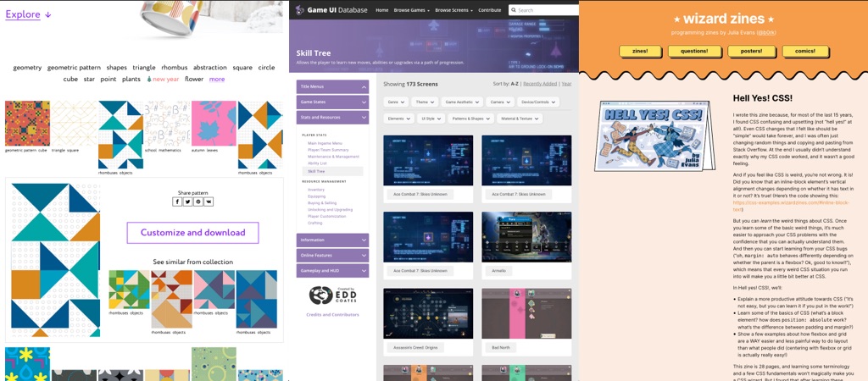Click the Customize and download button
Screen dimensions: 868x381
(192, 233)
